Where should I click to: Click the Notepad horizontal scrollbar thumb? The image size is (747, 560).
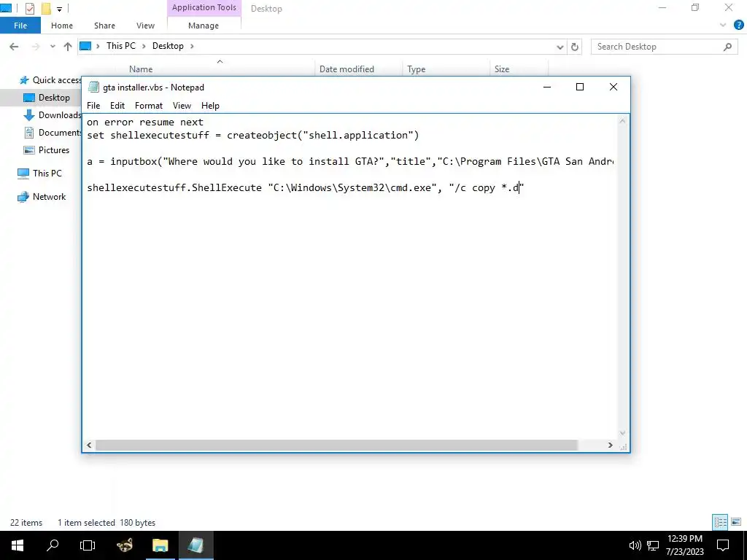tap(336, 446)
